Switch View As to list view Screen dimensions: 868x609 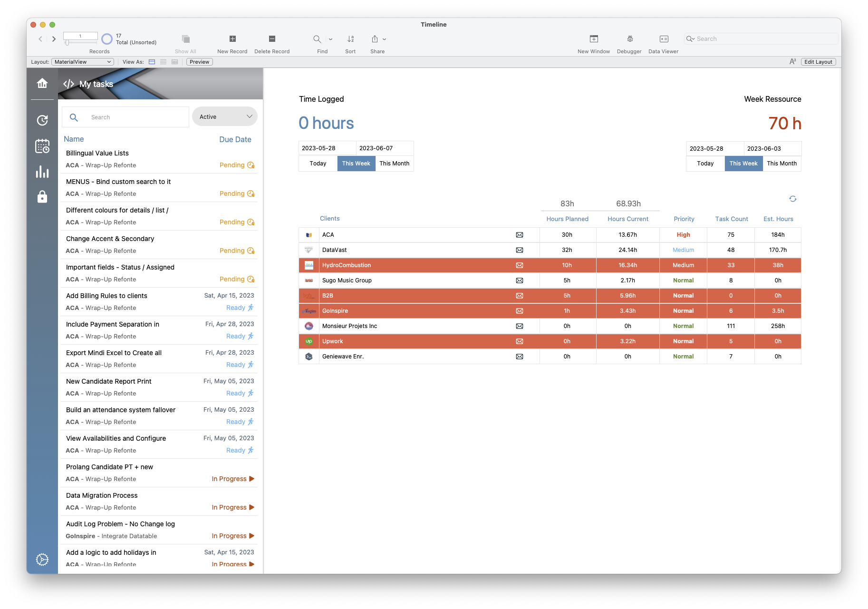tap(163, 61)
